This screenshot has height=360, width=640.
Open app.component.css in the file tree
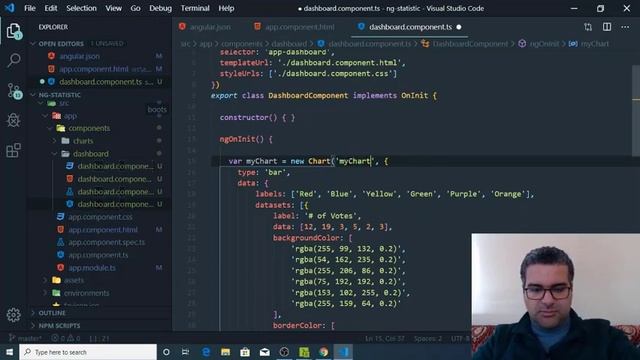pyautogui.click(x=100, y=217)
